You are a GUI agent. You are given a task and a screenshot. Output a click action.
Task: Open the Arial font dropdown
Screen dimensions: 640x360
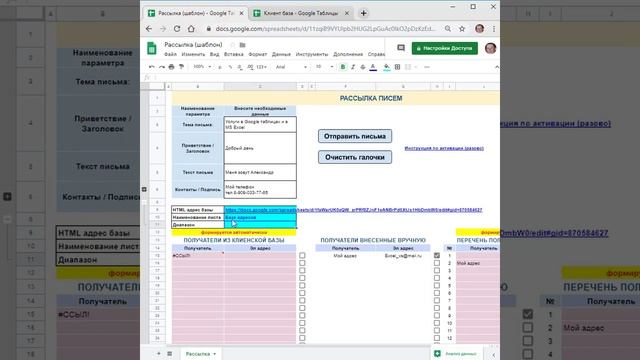291,67
